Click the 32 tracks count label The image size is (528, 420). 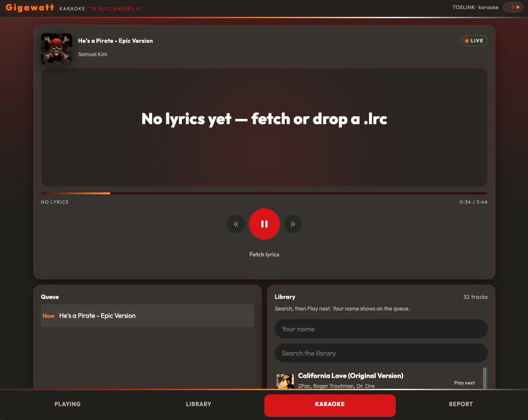tap(475, 297)
